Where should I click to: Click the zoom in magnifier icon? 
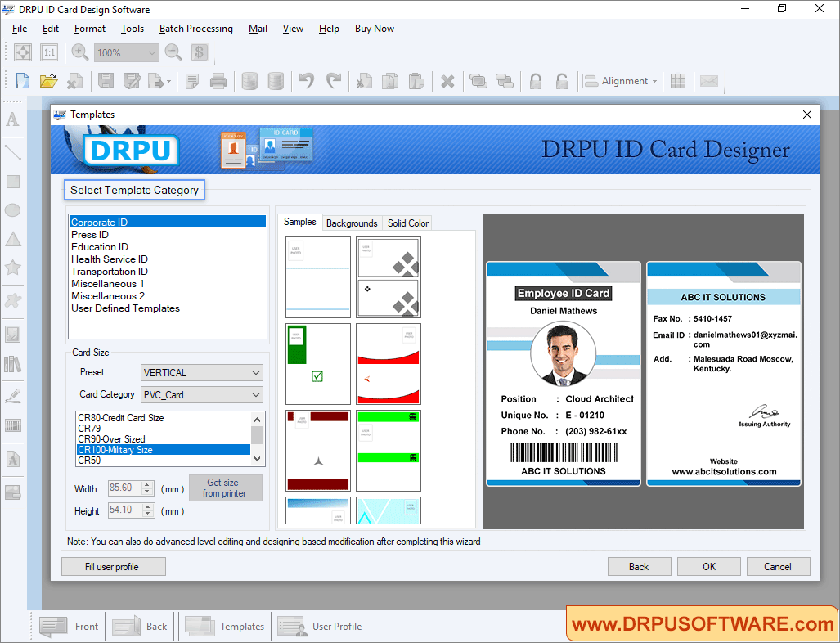pyautogui.click(x=80, y=52)
